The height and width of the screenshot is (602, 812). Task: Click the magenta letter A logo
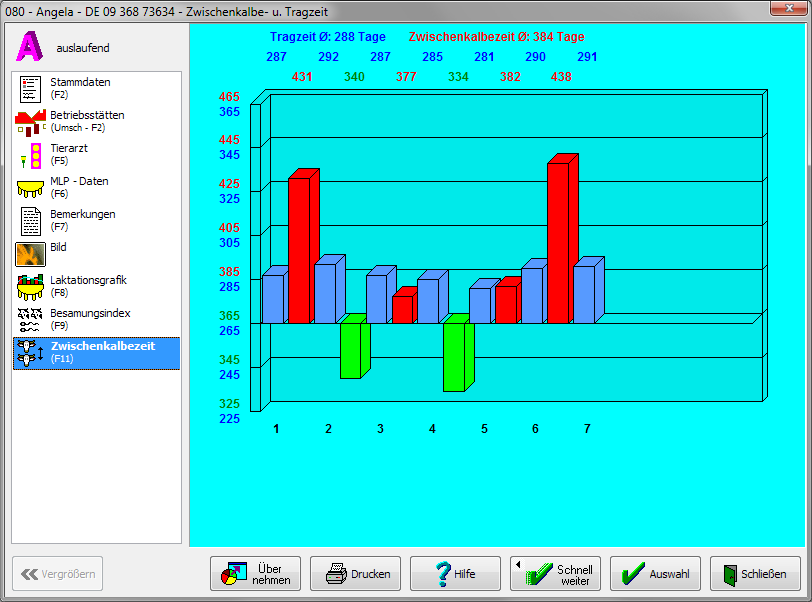[x=29, y=47]
